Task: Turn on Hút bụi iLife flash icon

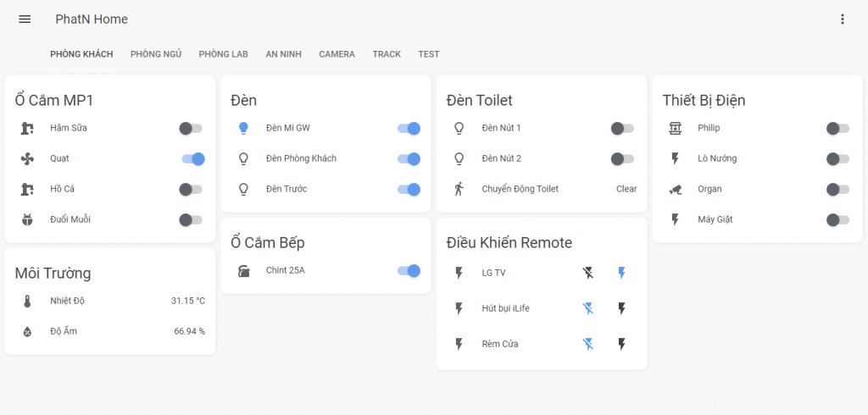Action: tap(621, 308)
